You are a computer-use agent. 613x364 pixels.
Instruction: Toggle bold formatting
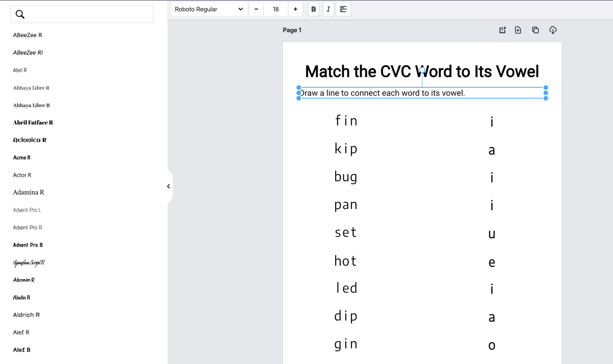pos(314,9)
